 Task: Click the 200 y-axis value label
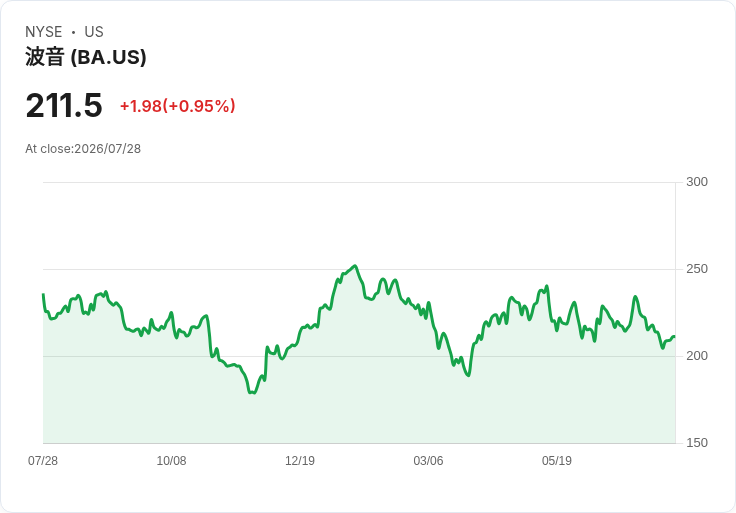pyautogui.click(x=697, y=356)
